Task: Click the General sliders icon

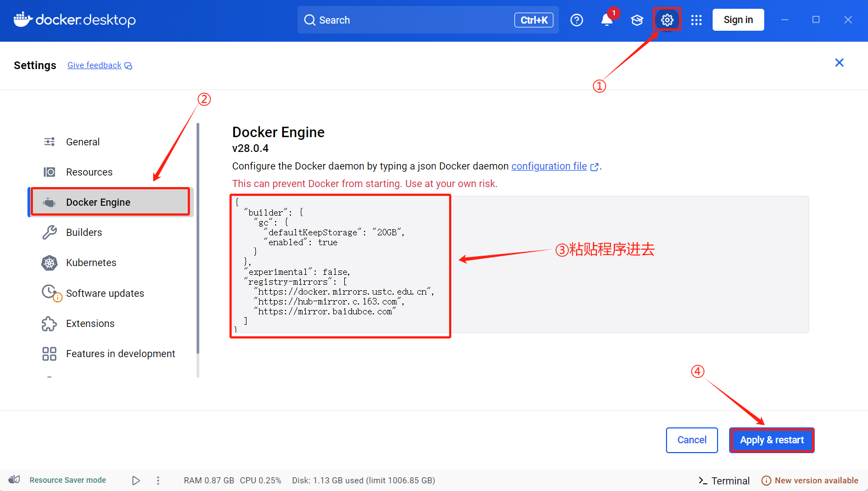Action: coord(49,142)
